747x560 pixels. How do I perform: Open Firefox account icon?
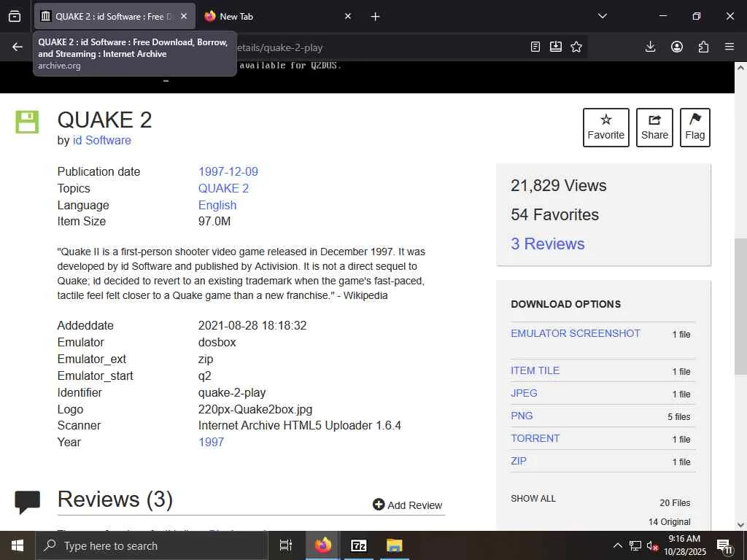677,47
